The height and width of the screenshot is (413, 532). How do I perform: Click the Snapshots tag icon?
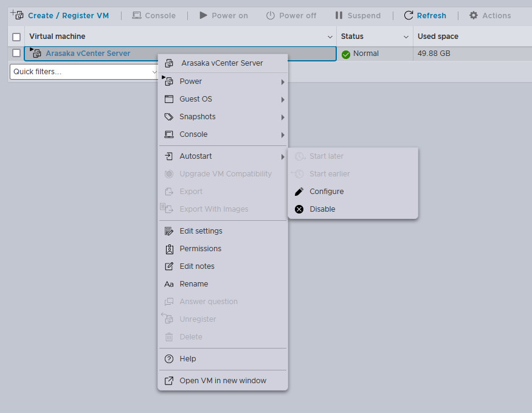coord(169,117)
